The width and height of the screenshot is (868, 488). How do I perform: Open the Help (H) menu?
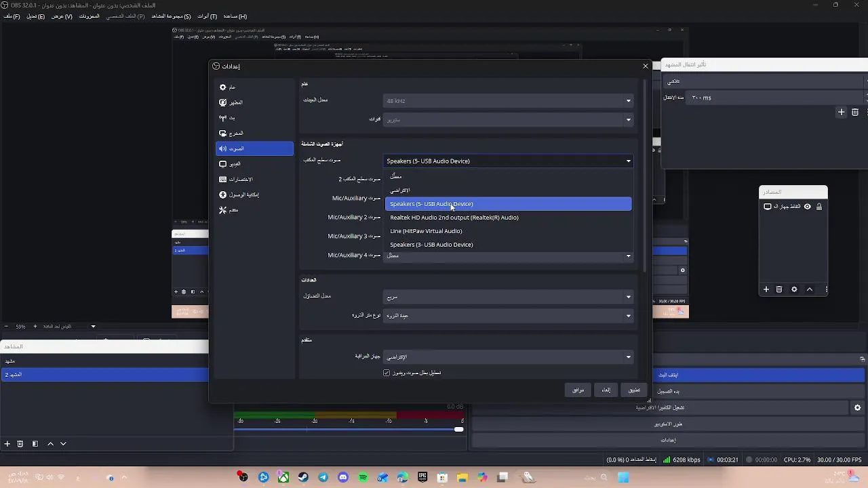coord(235,16)
